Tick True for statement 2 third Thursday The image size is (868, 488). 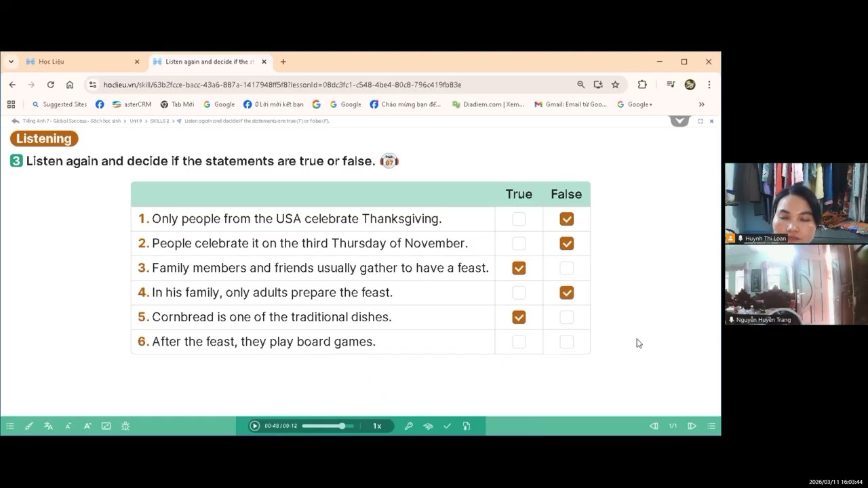tap(519, 243)
